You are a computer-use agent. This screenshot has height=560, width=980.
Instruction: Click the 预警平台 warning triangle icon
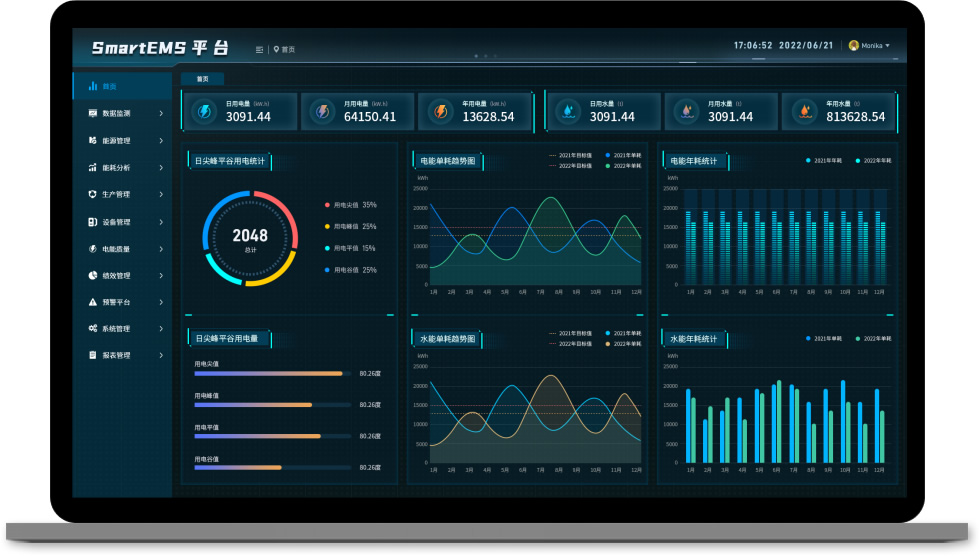pyautogui.click(x=93, y=302)
